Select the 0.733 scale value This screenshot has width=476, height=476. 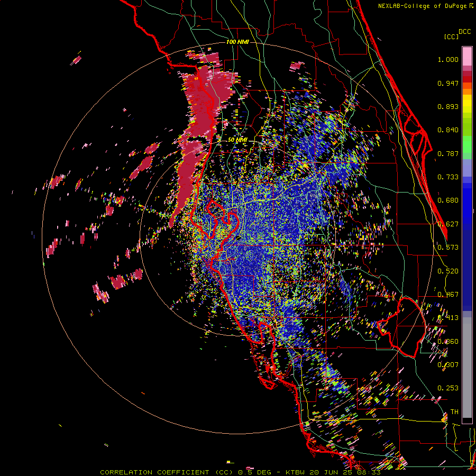[x=448, y=177]
